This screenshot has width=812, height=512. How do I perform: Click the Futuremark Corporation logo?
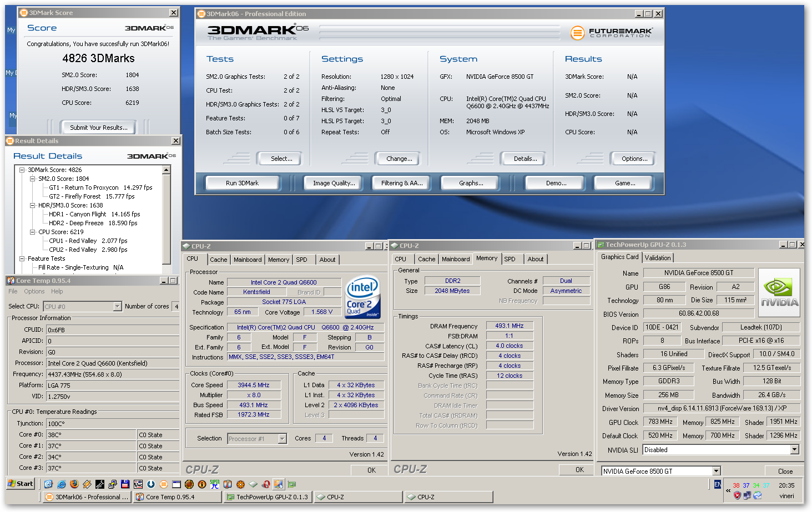pos(611,33)
